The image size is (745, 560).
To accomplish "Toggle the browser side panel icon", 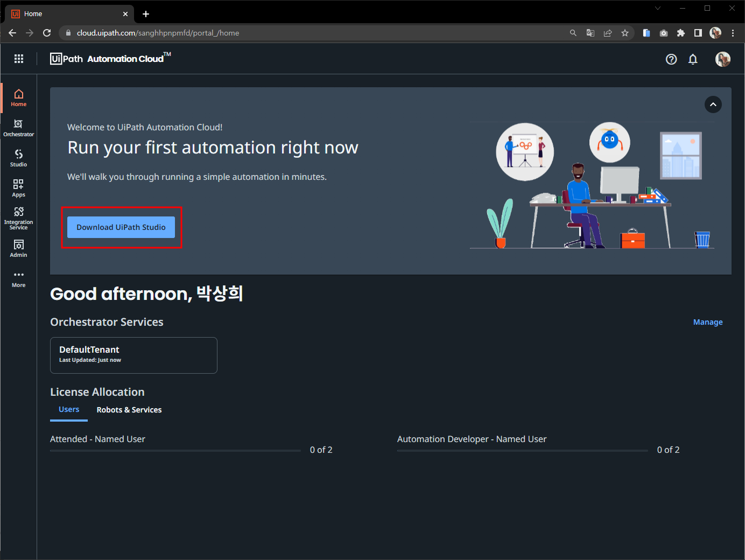I will (698, 33).
